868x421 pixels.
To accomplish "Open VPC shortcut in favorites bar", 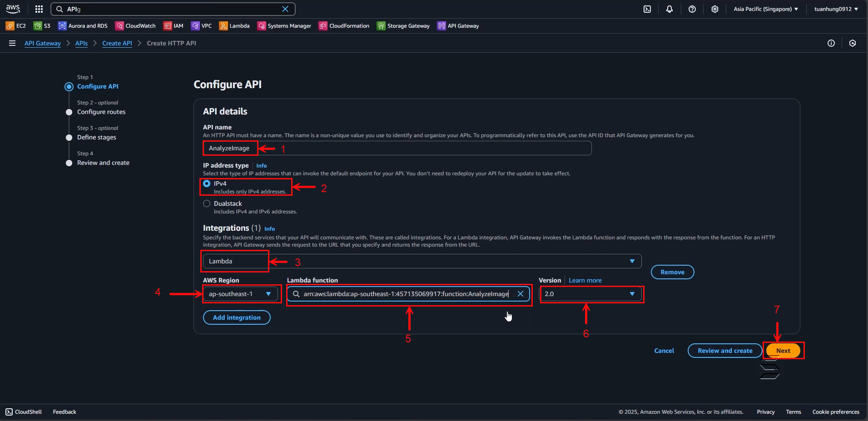I will pos(202,26).
